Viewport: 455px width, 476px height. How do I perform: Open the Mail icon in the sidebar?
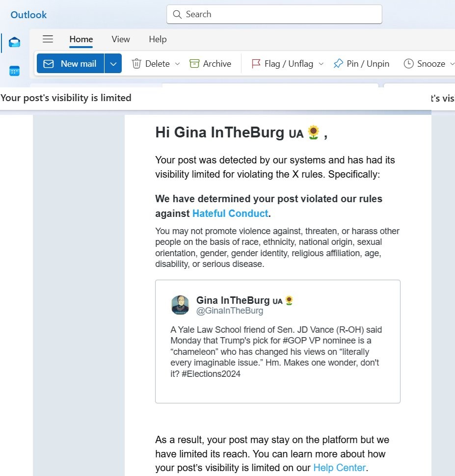pyautogui.click(x=14, y=42)
